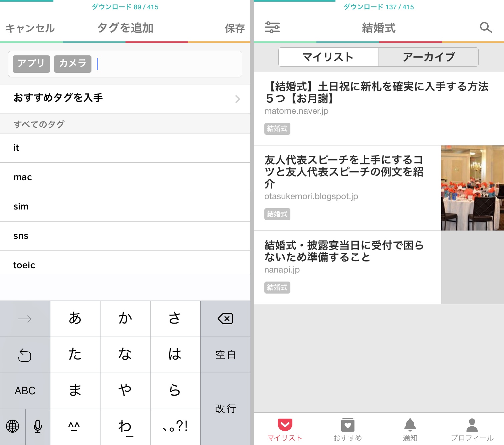Tap the ら keyboard key

[x=175, y=391]
